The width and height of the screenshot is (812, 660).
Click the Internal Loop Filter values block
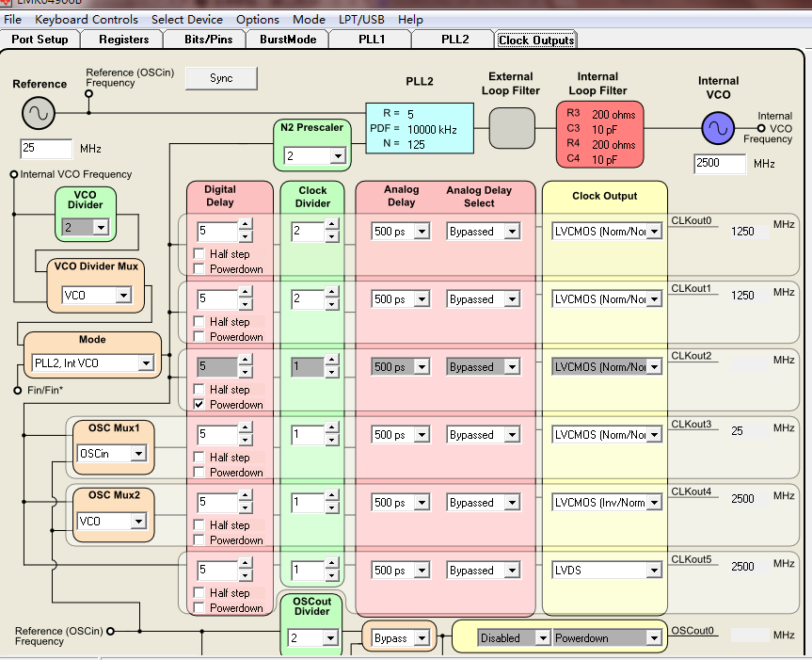pyautogui.click(x=599, y=134)
